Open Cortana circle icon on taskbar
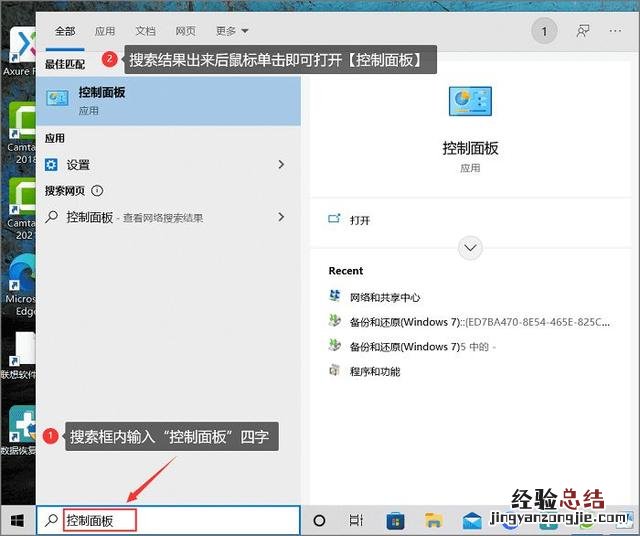Image resolution: width=640 pixels, height=536 pixels. click(320, 521)
